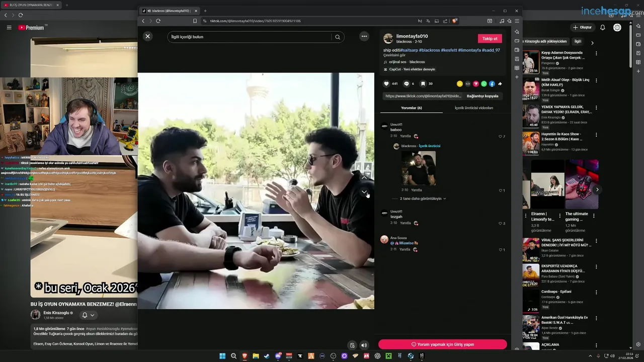Screen dimensions: 644x362
Task: Open Discord from the taskbar
Action: [278, 356]
